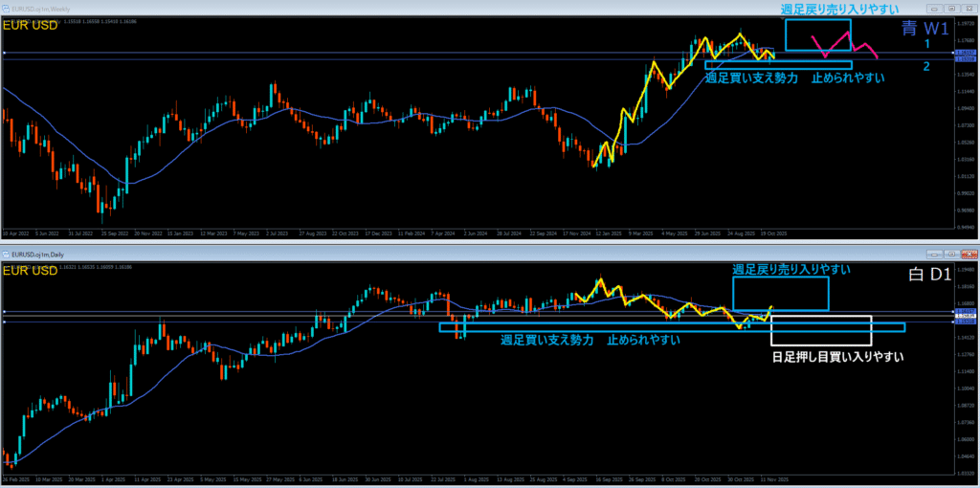Select the yellow EUR USD label on Weekly chart
Viewport: 980px width, 488px height.
click(x=30, y=26)
